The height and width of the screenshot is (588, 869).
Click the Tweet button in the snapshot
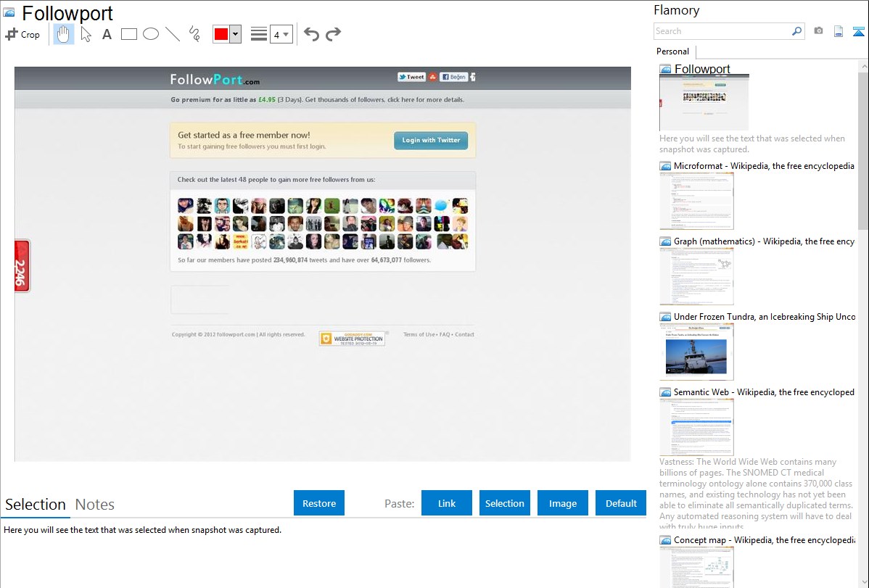pos(411,77)
